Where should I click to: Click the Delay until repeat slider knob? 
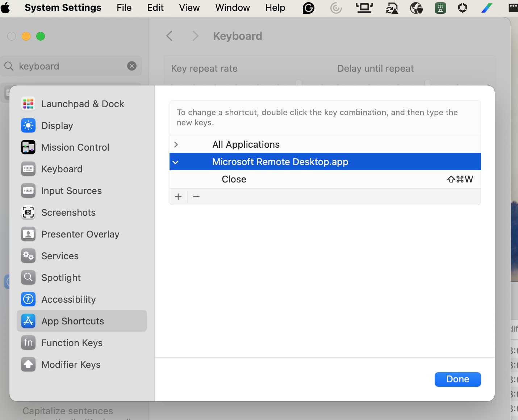(428, 82)
